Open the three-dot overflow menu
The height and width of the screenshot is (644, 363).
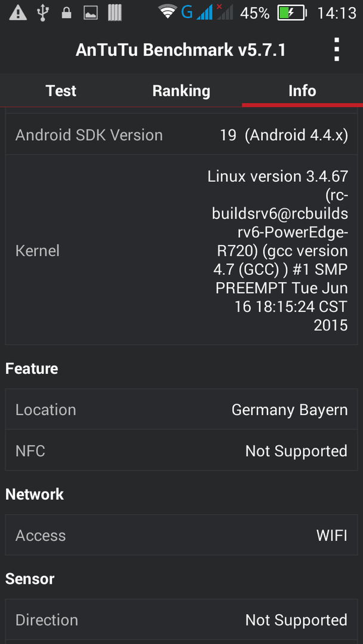[337, 49]
